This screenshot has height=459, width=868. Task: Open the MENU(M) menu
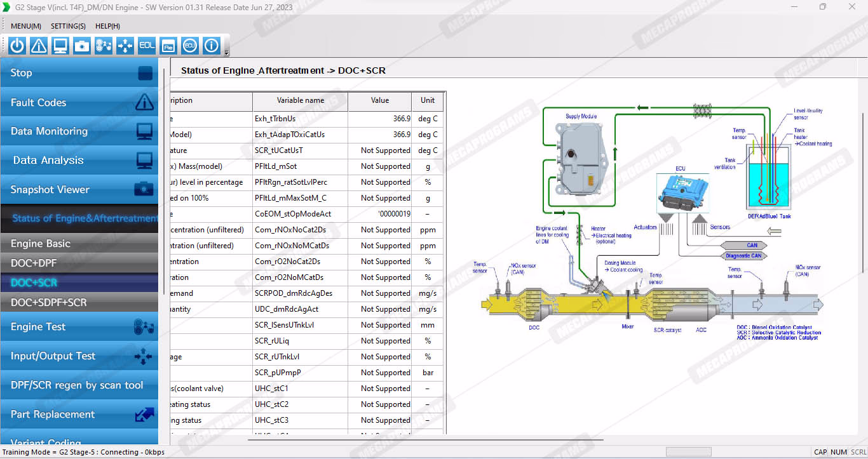coord(26,26)
